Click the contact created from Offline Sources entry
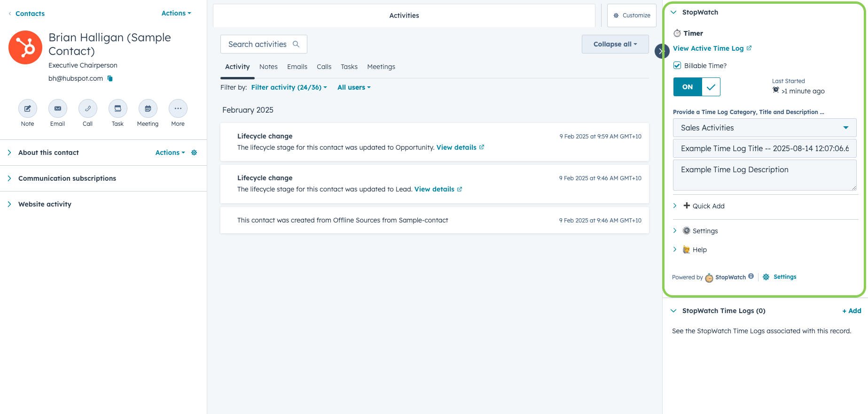The height and width of the screenshot is (414, 868). click(435, 220)
